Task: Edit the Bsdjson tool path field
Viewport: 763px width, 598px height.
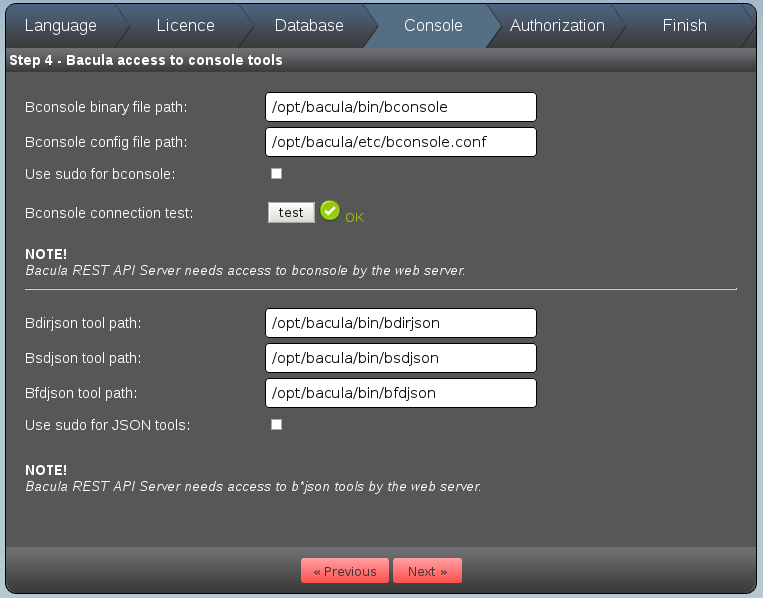Action: coord(401,358)
